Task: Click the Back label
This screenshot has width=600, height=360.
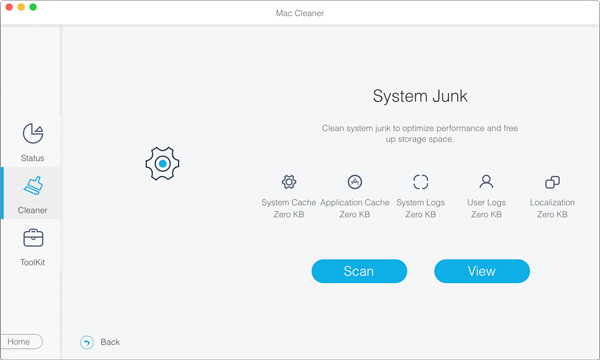Action: 110,342
